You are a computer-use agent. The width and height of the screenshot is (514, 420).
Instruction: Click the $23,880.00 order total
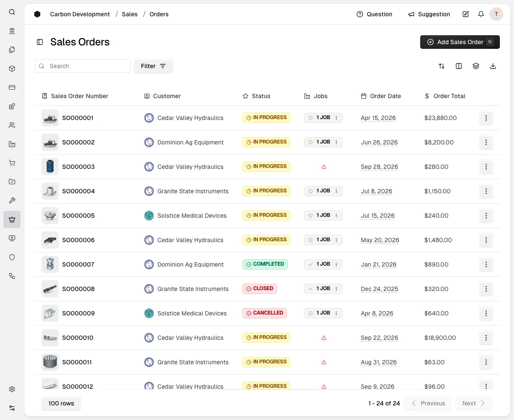coord(440,118)
